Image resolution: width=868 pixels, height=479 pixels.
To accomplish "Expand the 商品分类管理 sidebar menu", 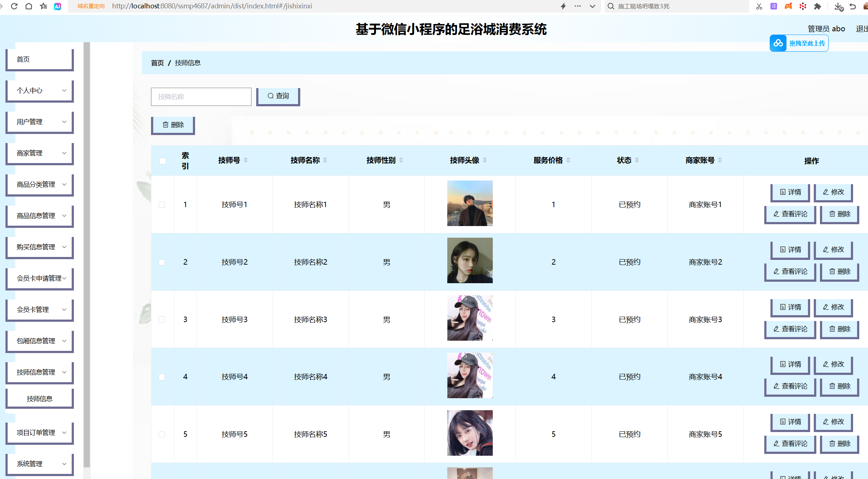I will pyautogui.click(x=40, y=185).
